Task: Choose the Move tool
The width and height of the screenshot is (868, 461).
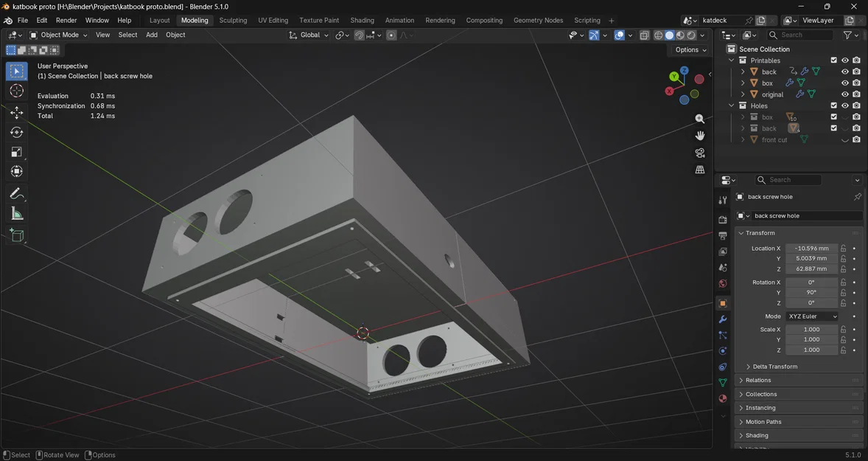Action: pos(17,112)
